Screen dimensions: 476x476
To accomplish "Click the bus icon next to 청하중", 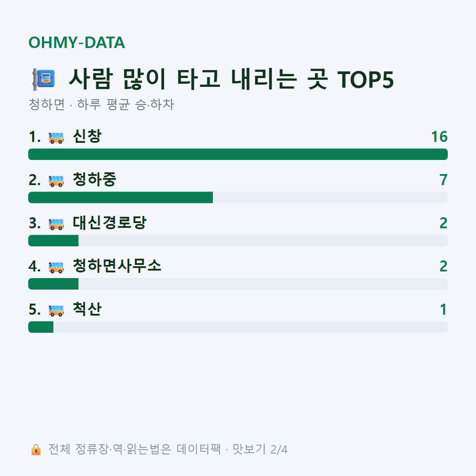I will click(56, 181).
